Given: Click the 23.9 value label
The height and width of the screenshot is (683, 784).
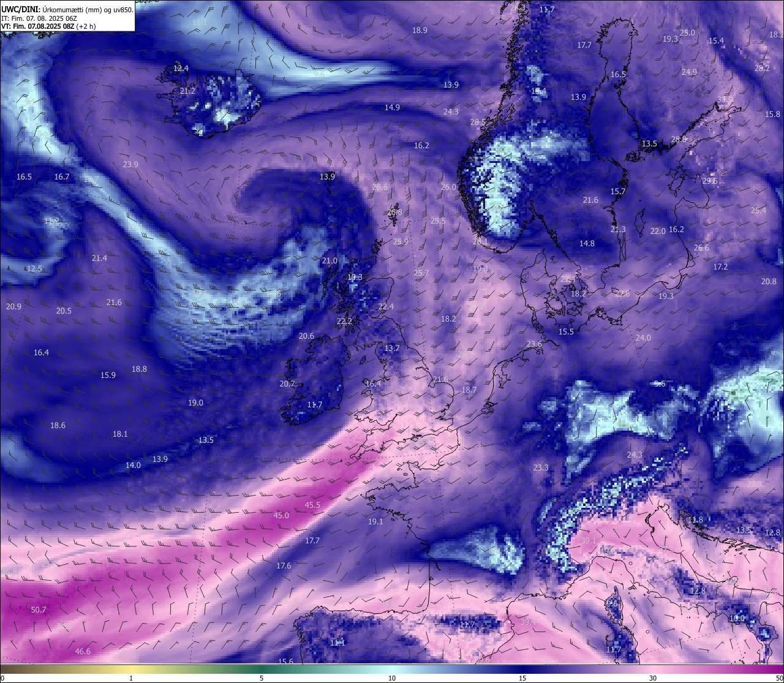Looking at the screenshot, I should coord(130,165).
